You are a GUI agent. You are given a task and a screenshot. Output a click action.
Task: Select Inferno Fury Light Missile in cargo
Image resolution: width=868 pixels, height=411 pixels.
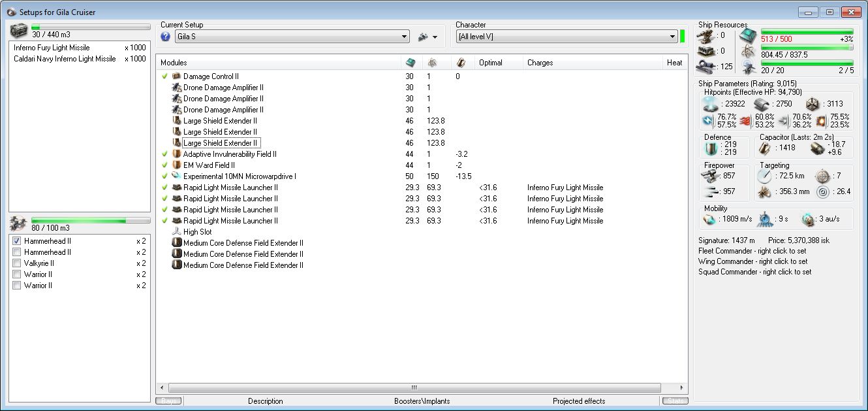(80, 48)
